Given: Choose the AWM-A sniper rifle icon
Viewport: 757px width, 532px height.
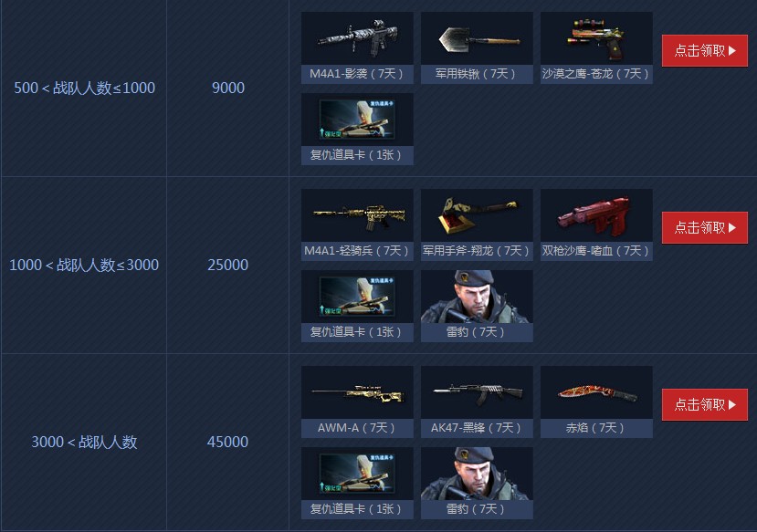Looking at the screenshot, I should click(x=357, y=392).
